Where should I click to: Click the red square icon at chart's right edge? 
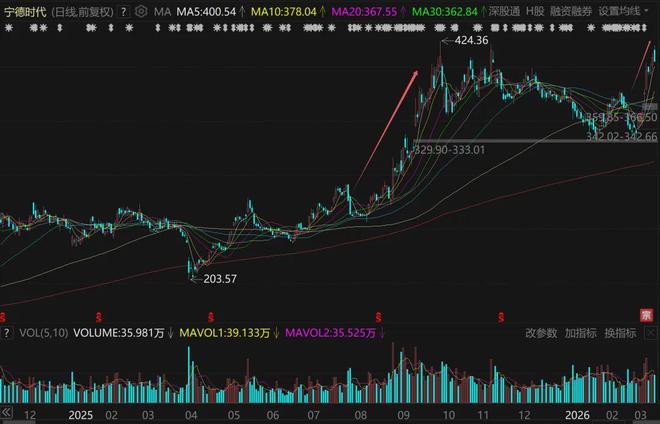pos(647,315)
